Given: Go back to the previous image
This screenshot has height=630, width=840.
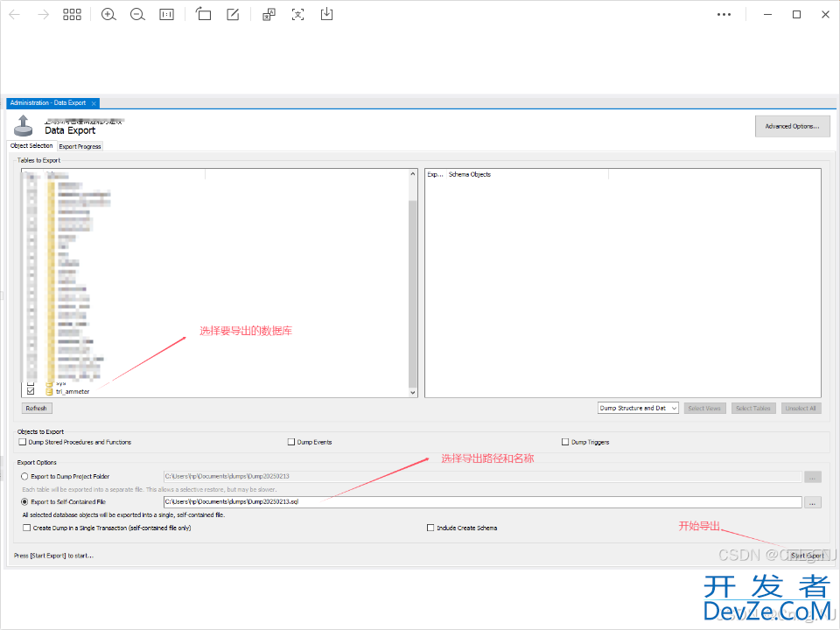Looking at the screenshot, I should click(15, 15).
